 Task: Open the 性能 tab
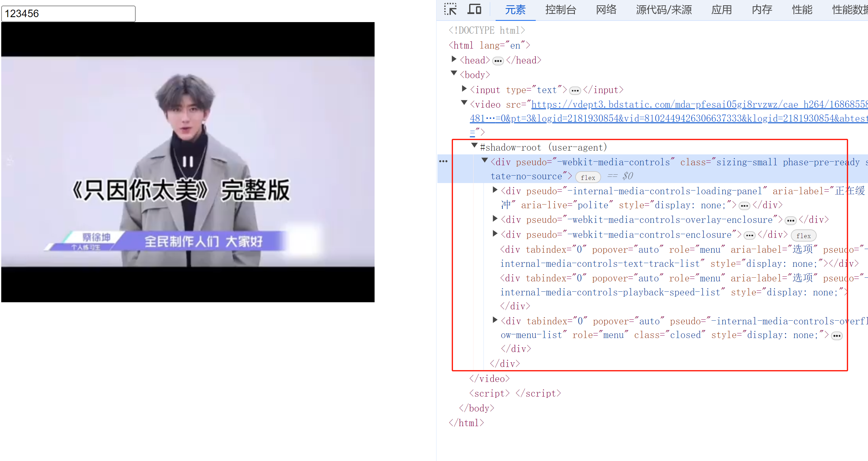point(802,10)
